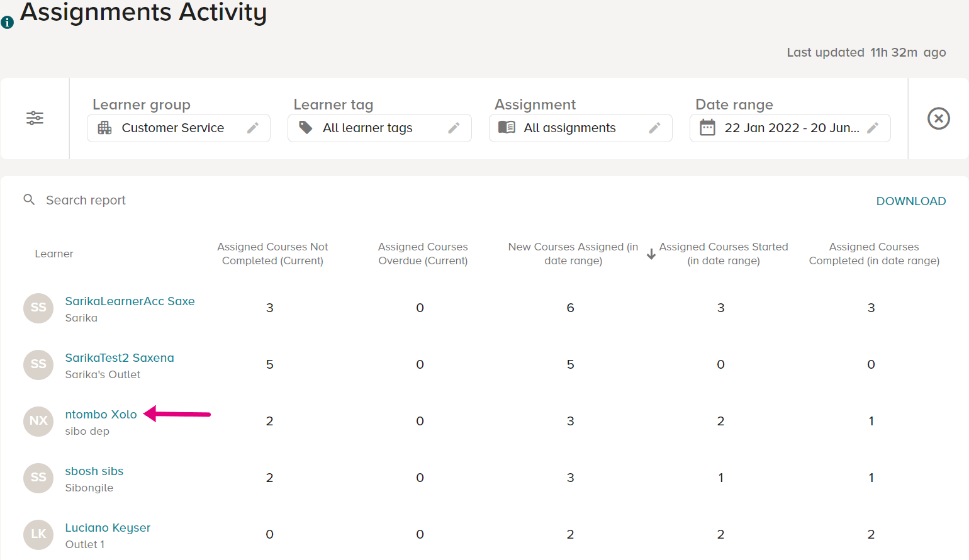
Task: Click the calendar icon in Date range
Action: 708,127
